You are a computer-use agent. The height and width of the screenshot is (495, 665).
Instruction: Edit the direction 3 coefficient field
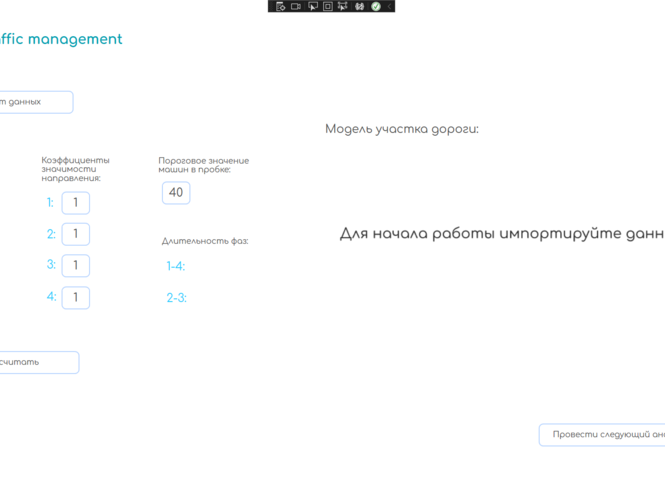(75, 266)
